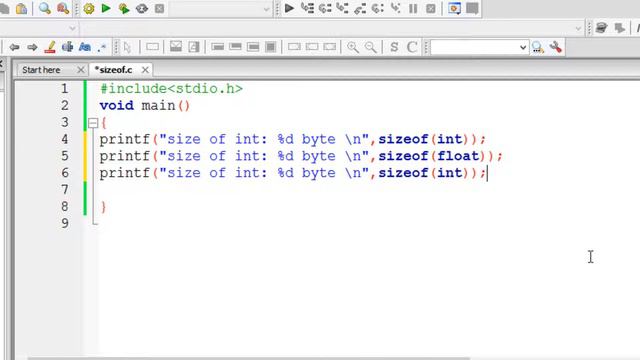Click the main function name
The height and width of the screenshot is (360, 640).
point(158,106)
